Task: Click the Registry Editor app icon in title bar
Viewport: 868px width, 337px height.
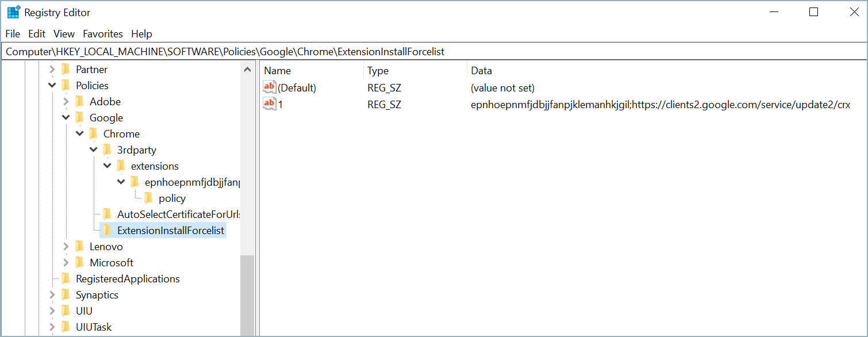Action: pos(14,12)
